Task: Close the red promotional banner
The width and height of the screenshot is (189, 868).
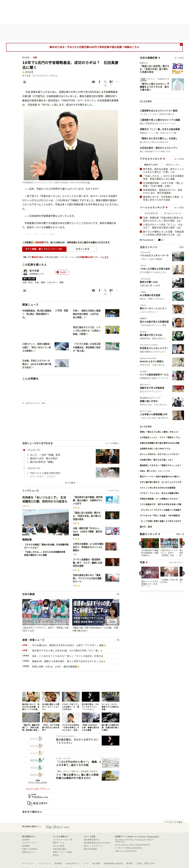Action: [x=181, y=44]
